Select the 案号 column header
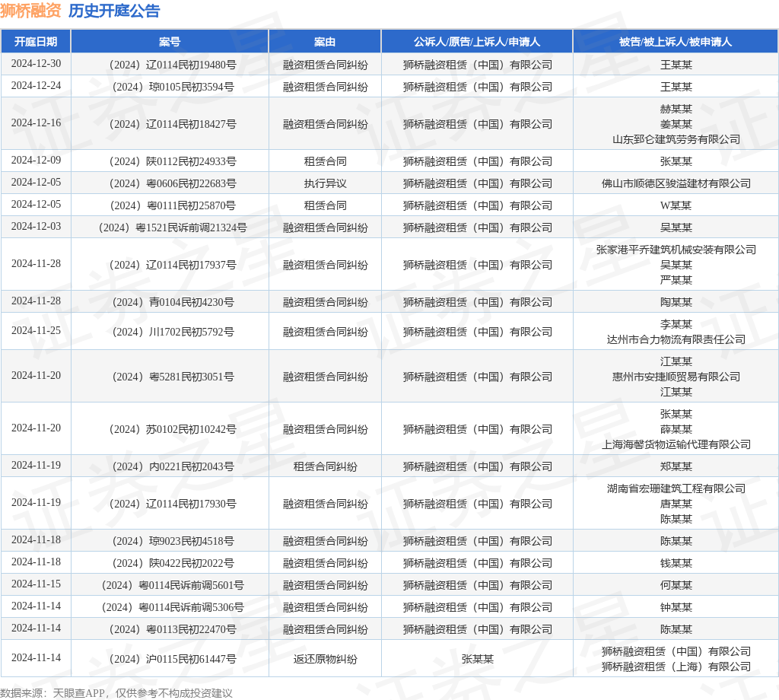 click(x=170, y=42)
